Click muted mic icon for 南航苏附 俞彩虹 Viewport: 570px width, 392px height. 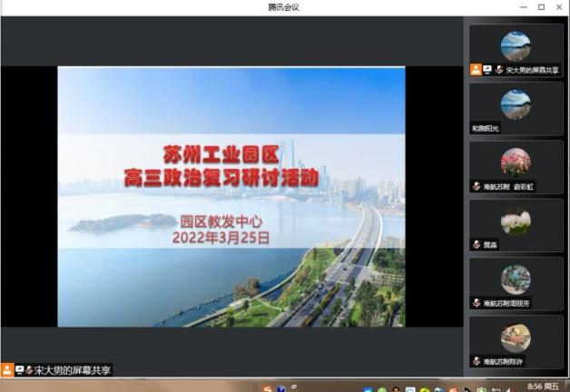click(x=477, y=186)
